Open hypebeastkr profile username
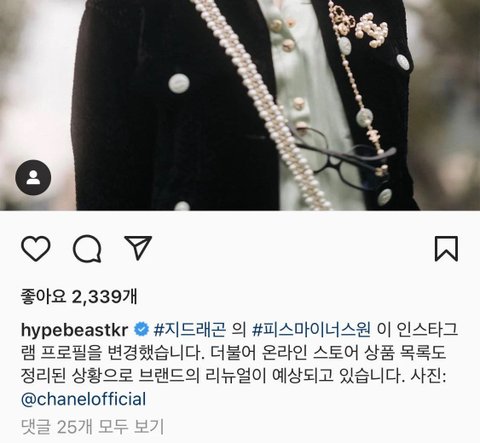480x443 pixels. [74, 330]
